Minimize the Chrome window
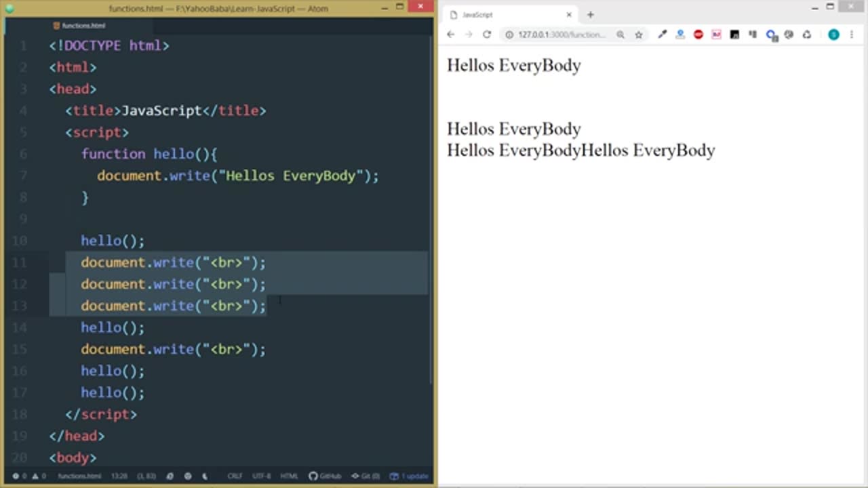The width and height of the screenshot is (868, 488). (x=815, y=7)
